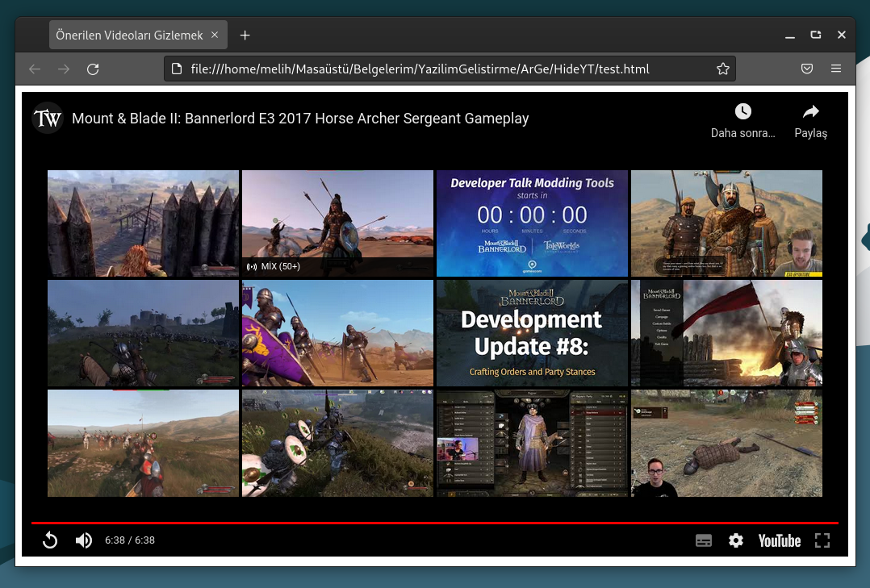Open video on YouTube via logo
The width and height of the screenshot is (870, 588).
780,541
